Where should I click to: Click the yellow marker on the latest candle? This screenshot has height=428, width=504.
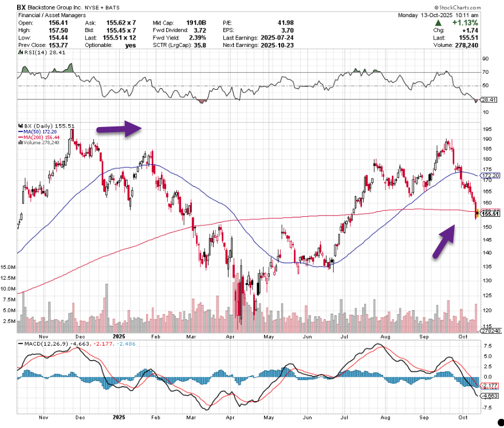coord(477,214)
